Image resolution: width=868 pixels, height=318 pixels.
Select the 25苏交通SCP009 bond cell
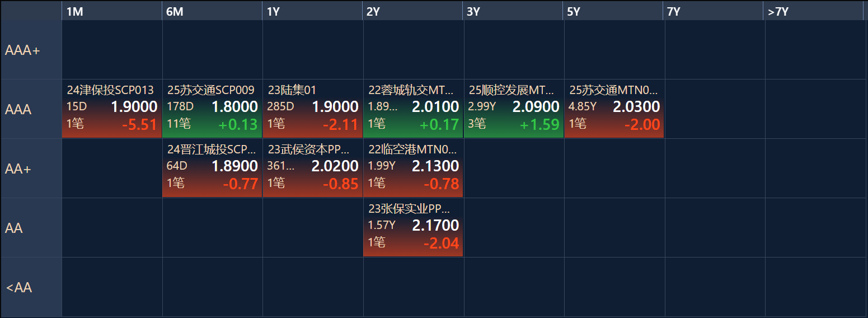pyautogui.click(x=212, y=109)
